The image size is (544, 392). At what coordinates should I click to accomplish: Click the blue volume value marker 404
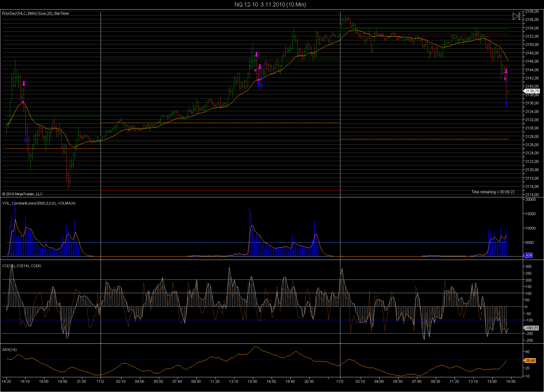tap(528, 255)
